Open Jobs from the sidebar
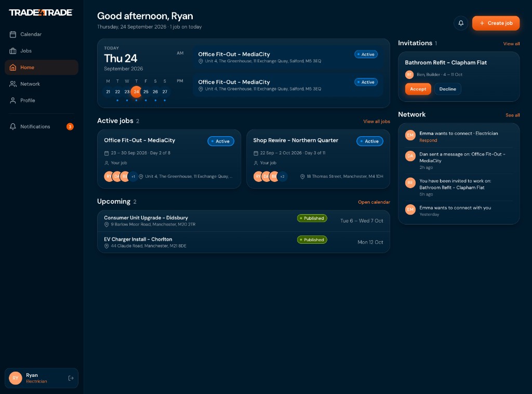Screen dimensions: 532x394 [x=42, y=51]
